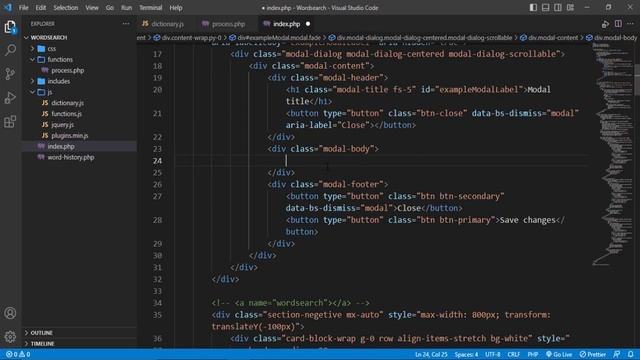Click the Explorer more actions ellipsis
The width and height of the screenshot is (640, 360).
coord(126,24)
